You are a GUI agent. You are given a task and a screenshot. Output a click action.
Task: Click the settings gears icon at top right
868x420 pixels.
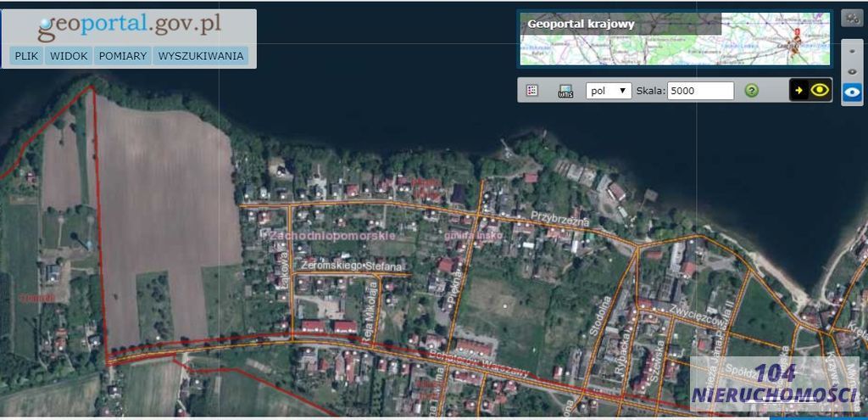click(x=851, y=18)
